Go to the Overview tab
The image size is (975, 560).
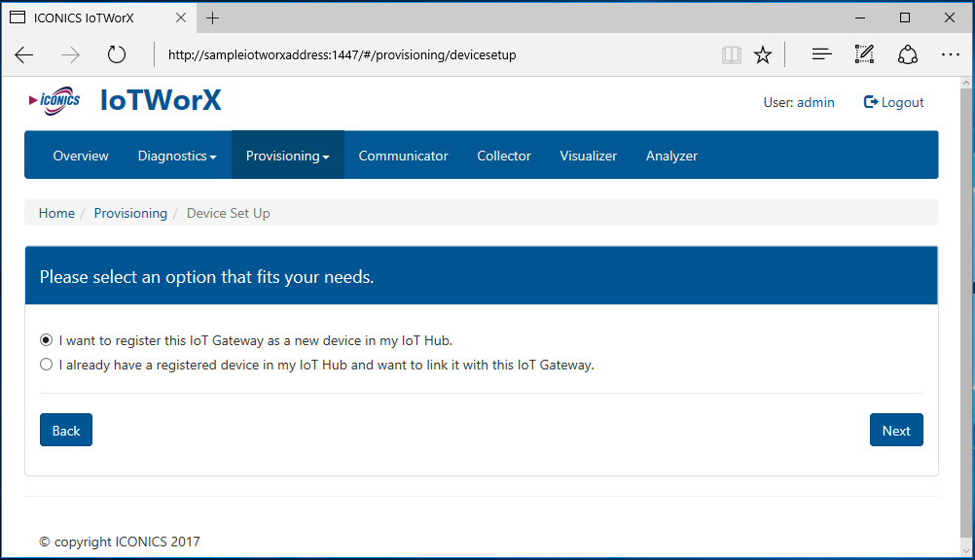click(x=81, y=156)
